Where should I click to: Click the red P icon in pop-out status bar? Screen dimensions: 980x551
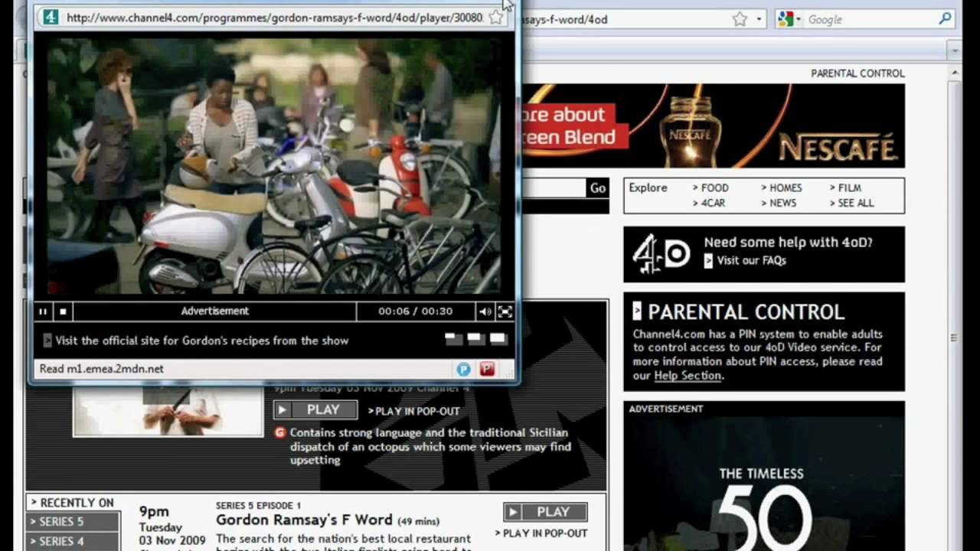(x=487, y=369)
